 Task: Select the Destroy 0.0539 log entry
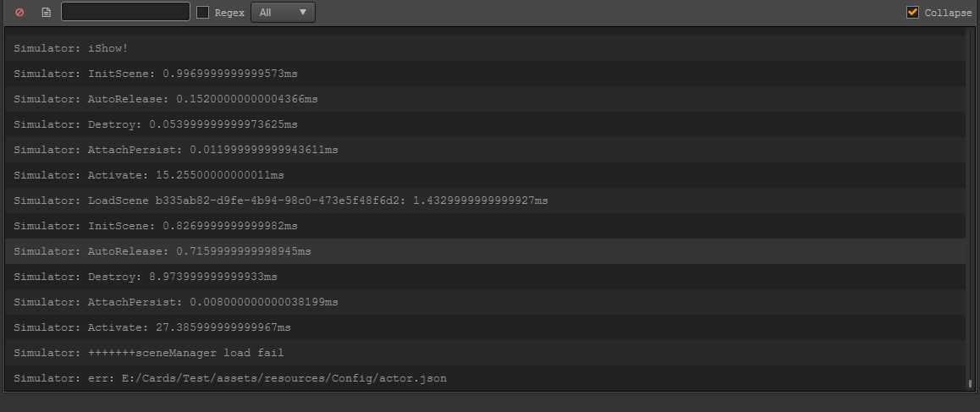(x=156, y=124)
